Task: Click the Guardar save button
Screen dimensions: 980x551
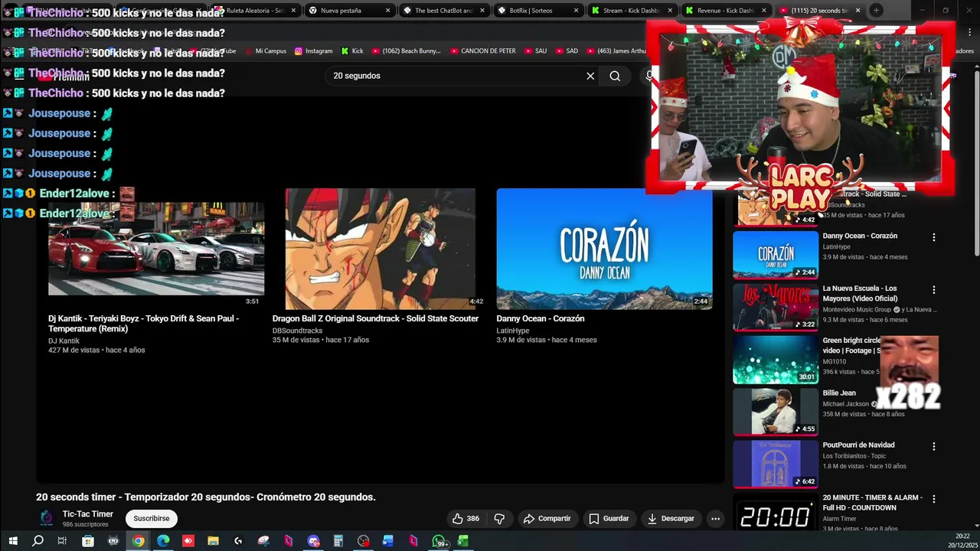Action: 609,518
